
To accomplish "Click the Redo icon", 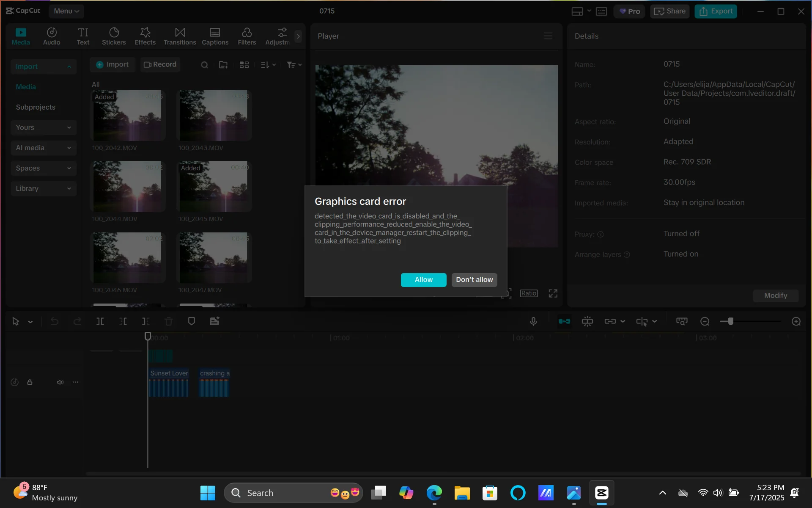I will tap(77, 322).
